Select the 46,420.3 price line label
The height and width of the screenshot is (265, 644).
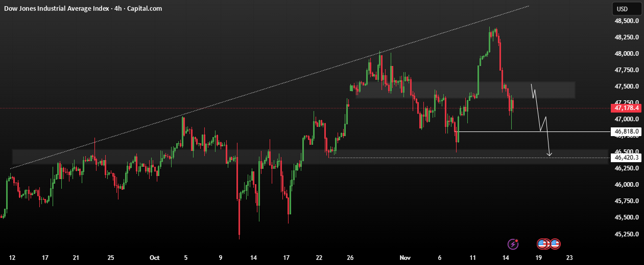626,158
